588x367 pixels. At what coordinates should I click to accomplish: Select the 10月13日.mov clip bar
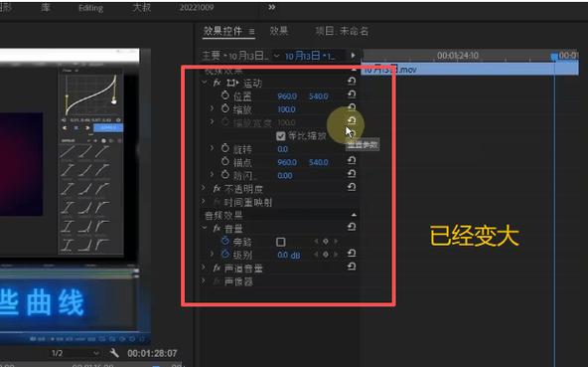pyautogui.click(x=470, y=69)
